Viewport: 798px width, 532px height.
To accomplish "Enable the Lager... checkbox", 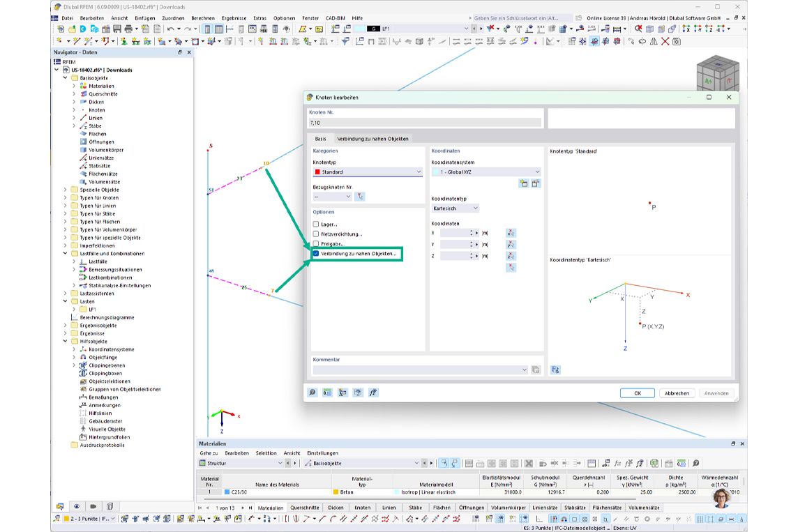I will (x=315, y=225).
